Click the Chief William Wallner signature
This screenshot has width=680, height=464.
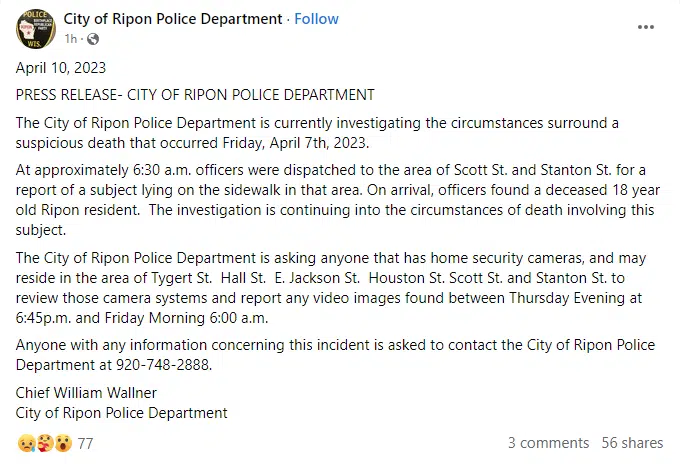tap(86, 392)
